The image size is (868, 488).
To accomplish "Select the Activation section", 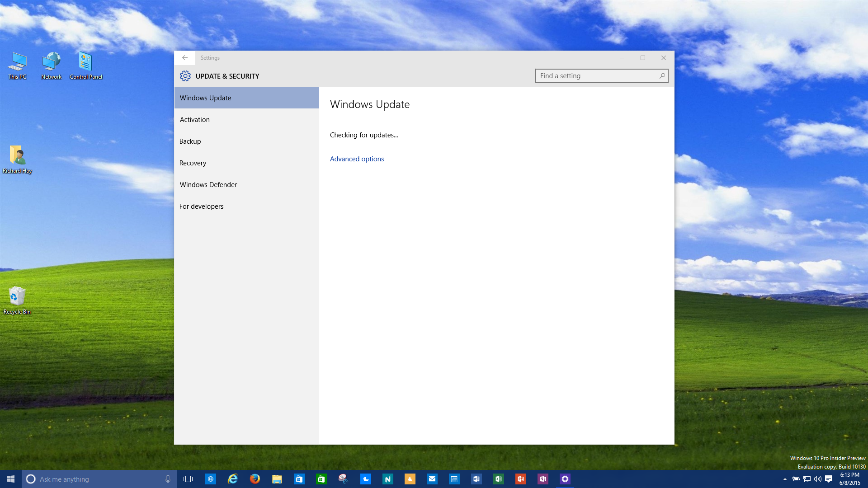I will point(195,120).
